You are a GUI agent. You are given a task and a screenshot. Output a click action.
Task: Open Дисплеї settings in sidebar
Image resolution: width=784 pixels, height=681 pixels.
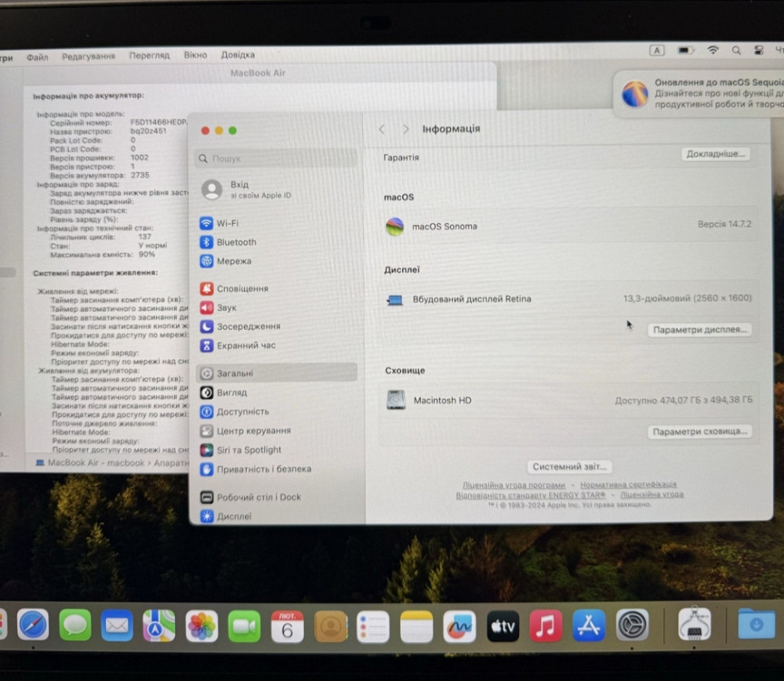pos(235,516)
